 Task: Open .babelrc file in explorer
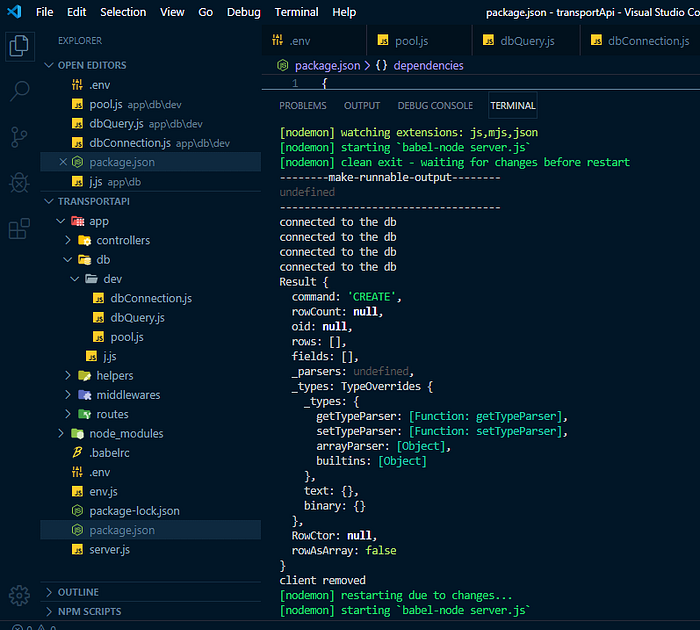point(109,453)
